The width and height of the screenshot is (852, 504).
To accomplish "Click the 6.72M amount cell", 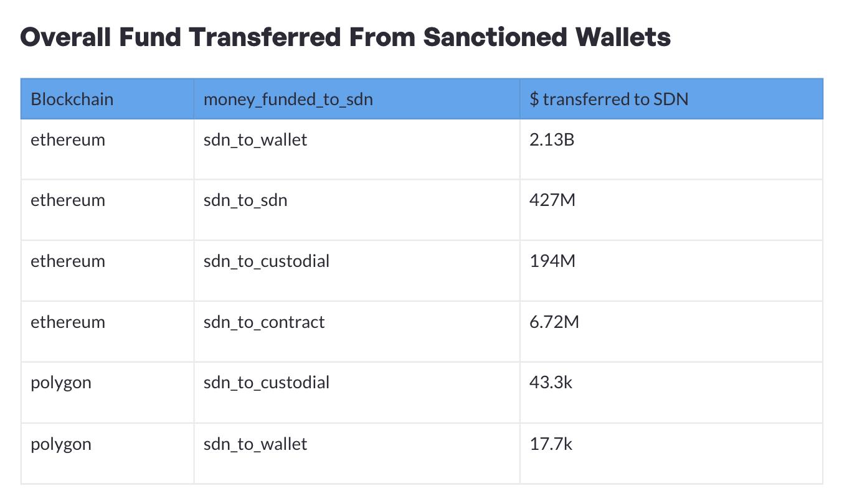I will point(554,322).
